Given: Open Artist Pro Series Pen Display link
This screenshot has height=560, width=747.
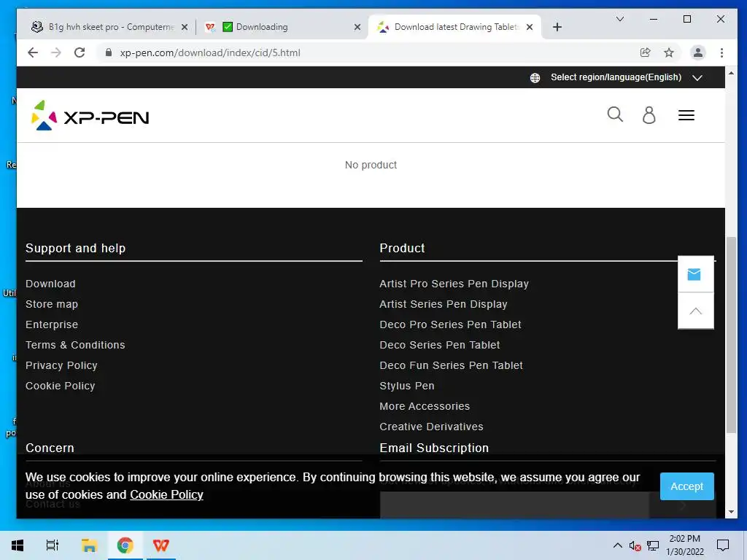Looking at the screenshot, I should click(x=454, y=284).
